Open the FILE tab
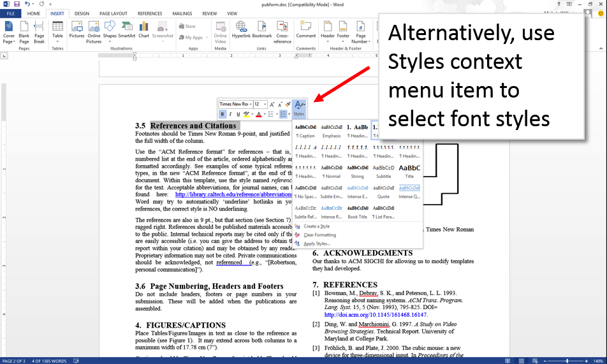 click(10, 13)
